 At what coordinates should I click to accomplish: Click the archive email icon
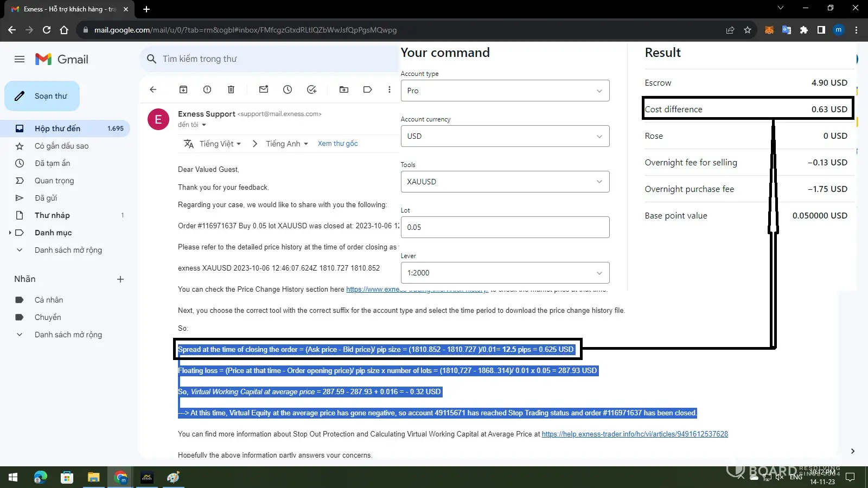(183, 89)
